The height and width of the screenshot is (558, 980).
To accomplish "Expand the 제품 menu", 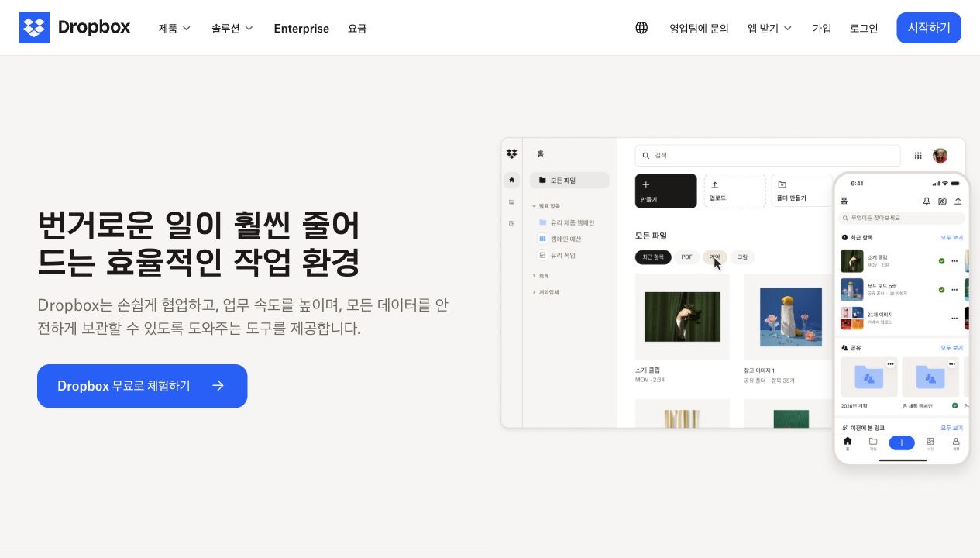I will coord(174,28).
